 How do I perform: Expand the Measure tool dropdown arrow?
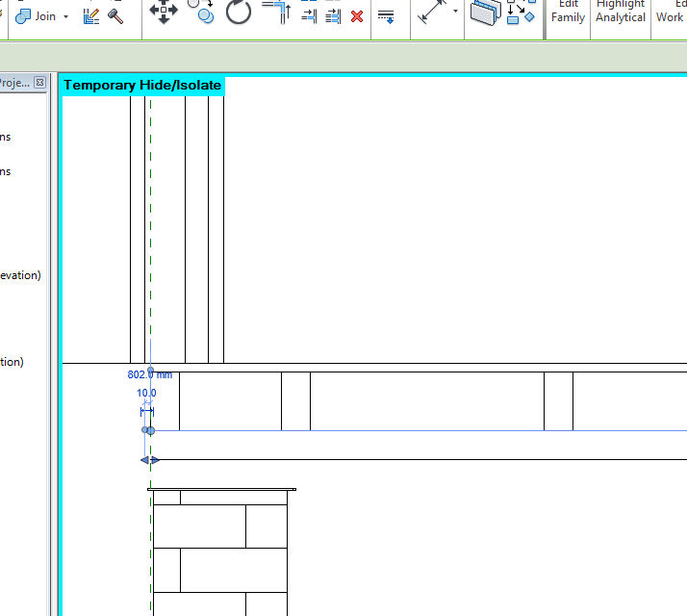[x=455, y=13]
